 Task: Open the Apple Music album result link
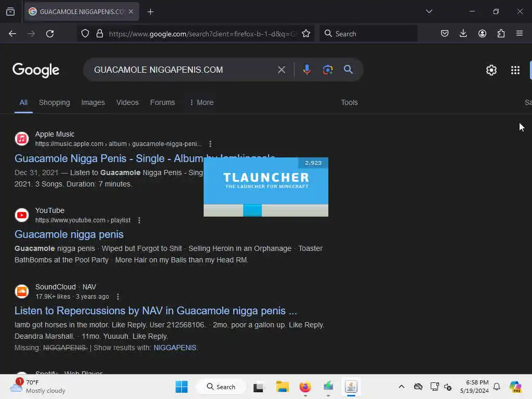[109, 158]
